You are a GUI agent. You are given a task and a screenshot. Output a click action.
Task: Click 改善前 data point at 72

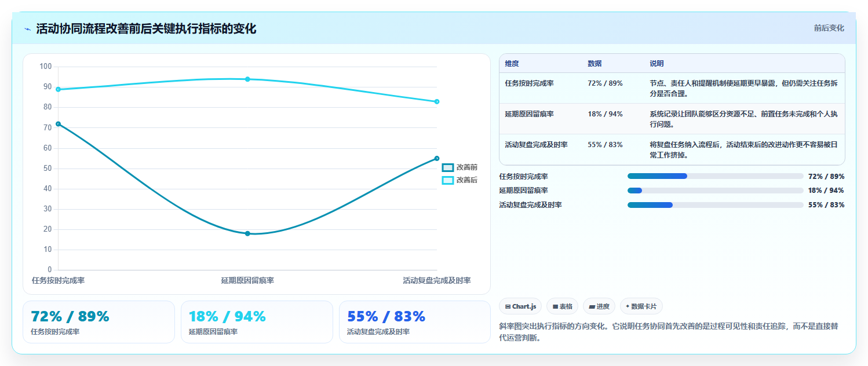click(58, 124)
